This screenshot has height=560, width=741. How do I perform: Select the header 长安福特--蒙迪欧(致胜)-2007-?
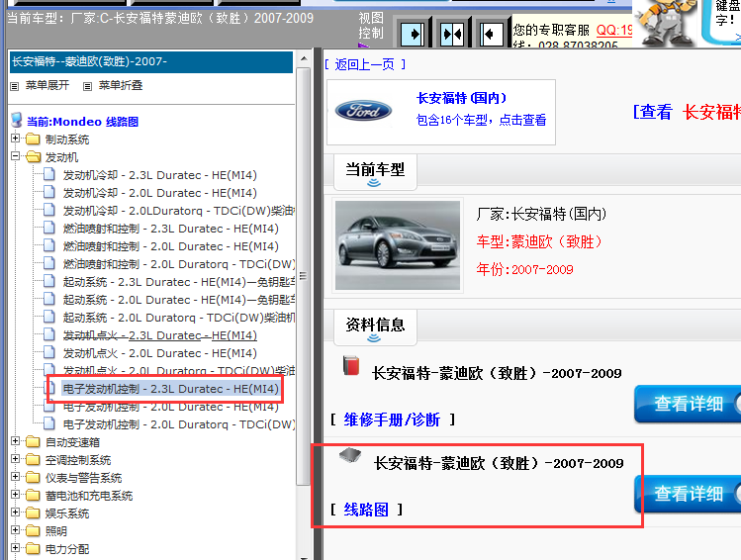coord(151,62)
